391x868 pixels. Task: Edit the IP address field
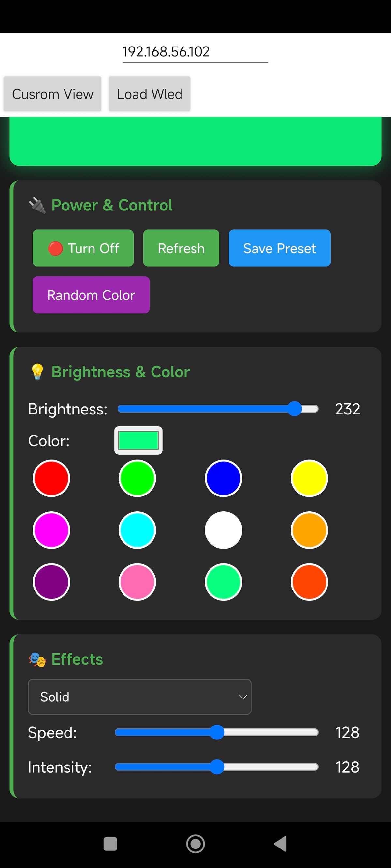(x=195, y=52)
